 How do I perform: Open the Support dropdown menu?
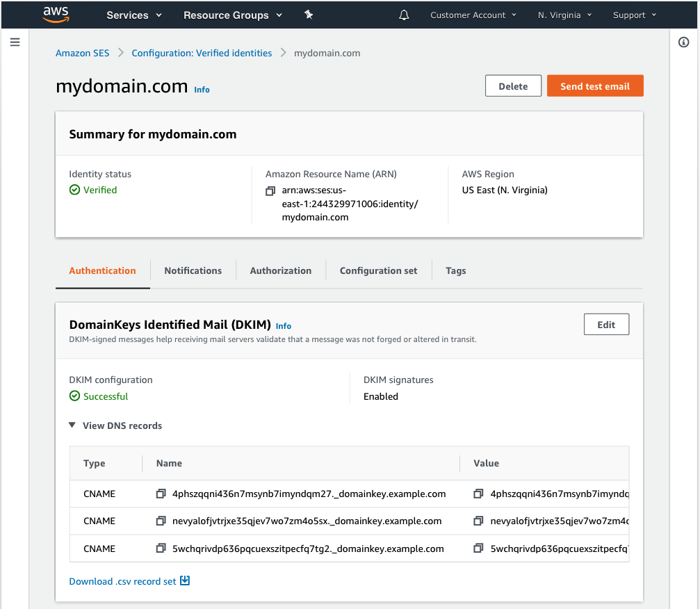(x=635, y=15)
